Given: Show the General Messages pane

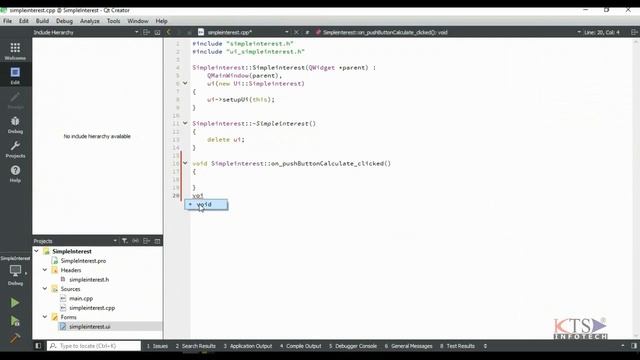Looking at the screenshot, I should [x=408, y=346].
